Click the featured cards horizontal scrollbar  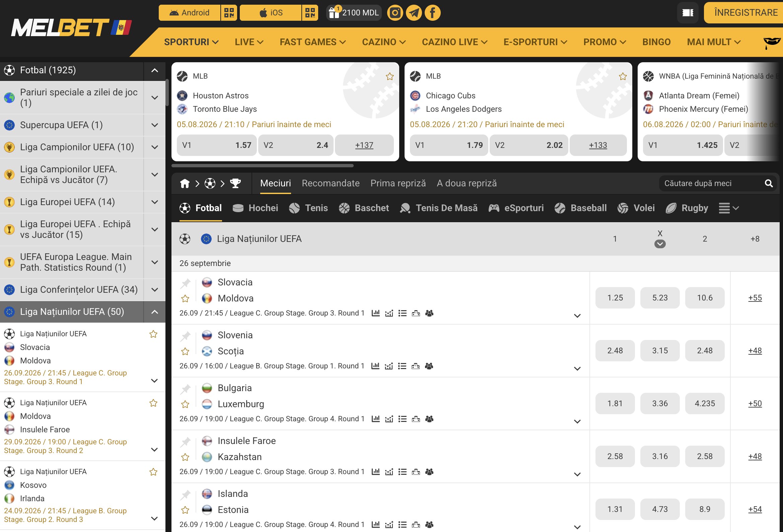tap(263, 166)
